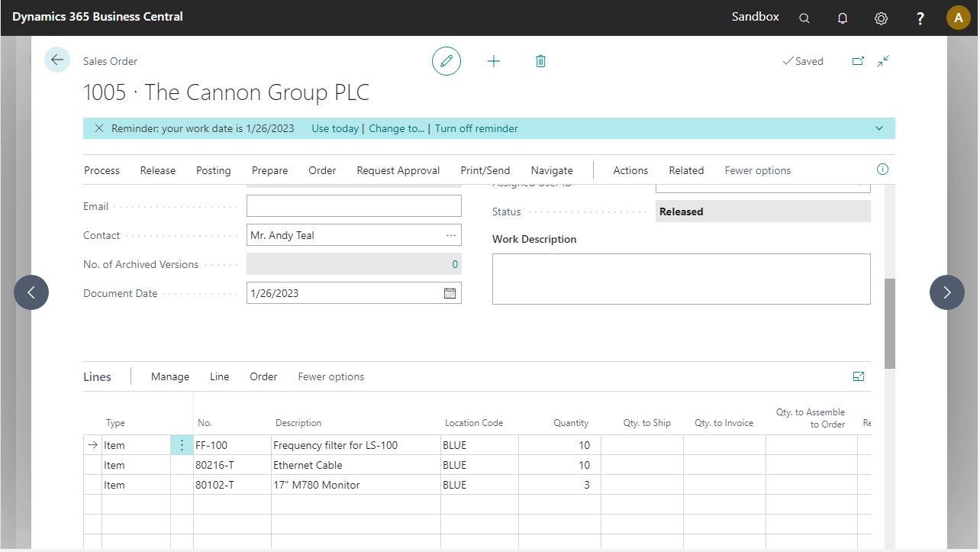Delete the sales order with trash icon

540,61
